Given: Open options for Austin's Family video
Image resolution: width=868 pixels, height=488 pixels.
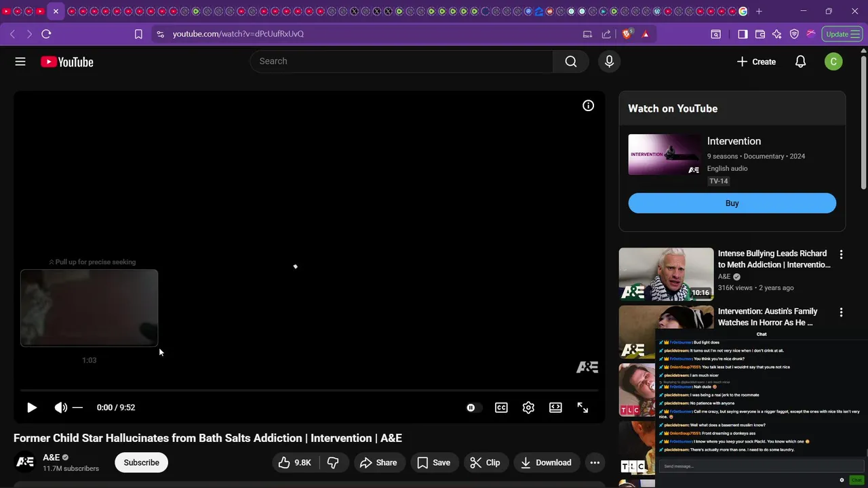Looking at the screenshot, I should coord(841,312).
